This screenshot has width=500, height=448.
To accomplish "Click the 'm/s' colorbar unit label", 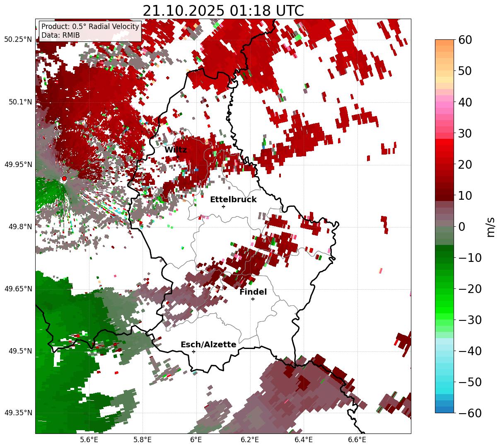I will [x=490, y=227].
